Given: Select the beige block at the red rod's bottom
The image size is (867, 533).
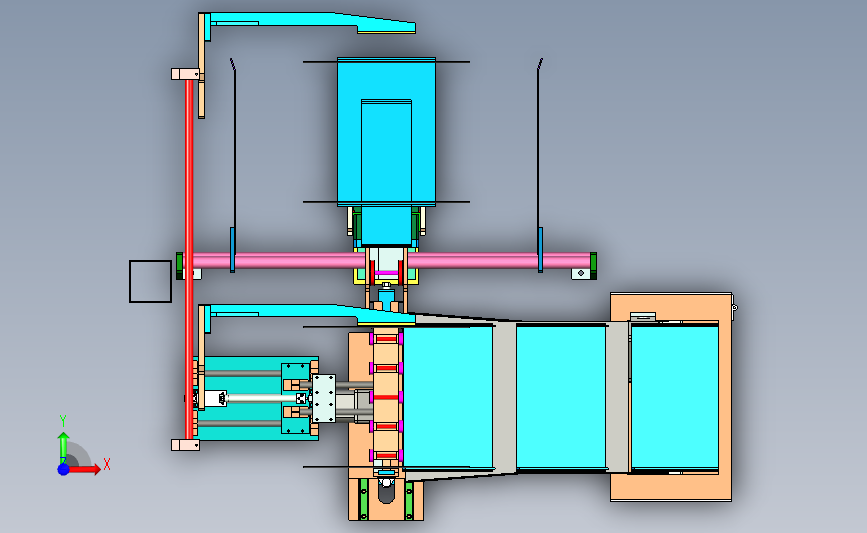Looking at the screenshot, I should (185, 445).
